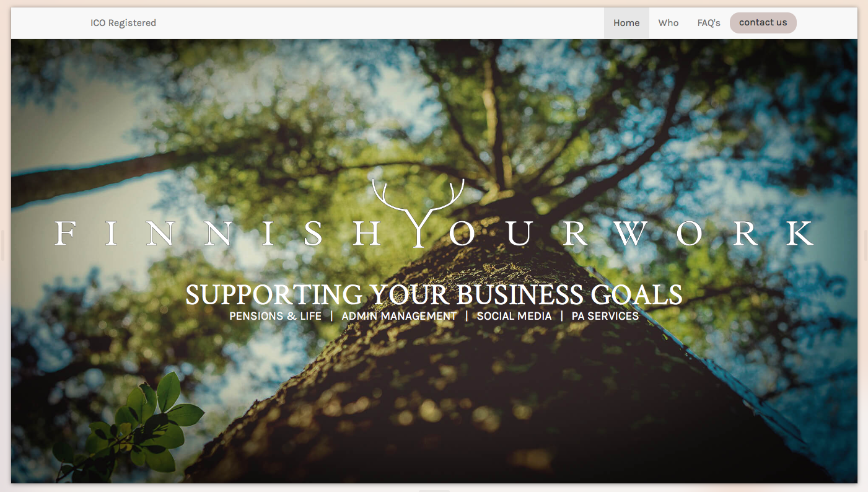The height and width of the screenshot is (492, 868).
Task: Click the right edge side handle
Action: tap(866, 245)
